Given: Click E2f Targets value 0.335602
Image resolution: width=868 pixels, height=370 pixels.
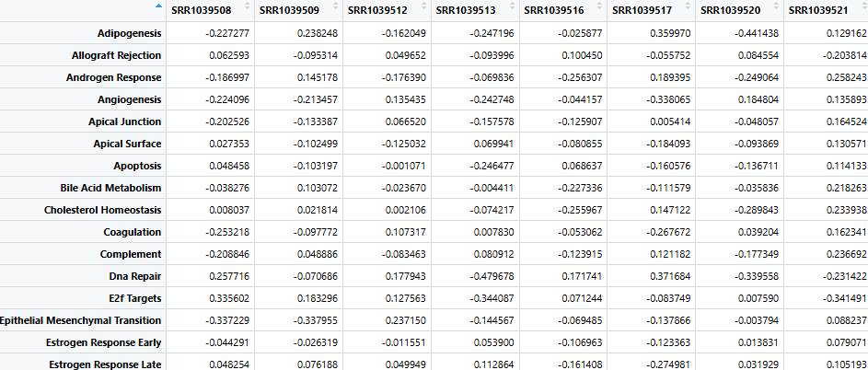Looking at the screenshot, I should tap(229, 298).
